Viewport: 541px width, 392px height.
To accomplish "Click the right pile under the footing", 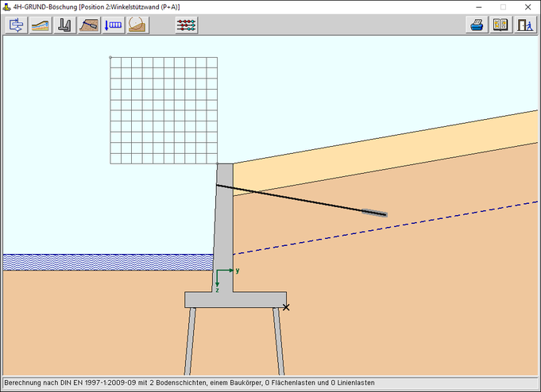I will pos(278,341).
